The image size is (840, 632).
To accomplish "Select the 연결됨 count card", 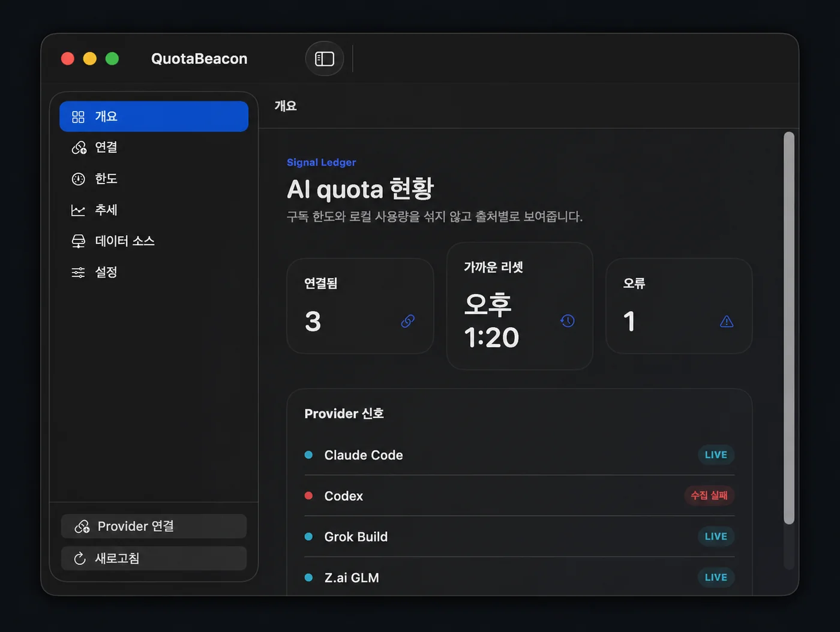I will 360,306.
